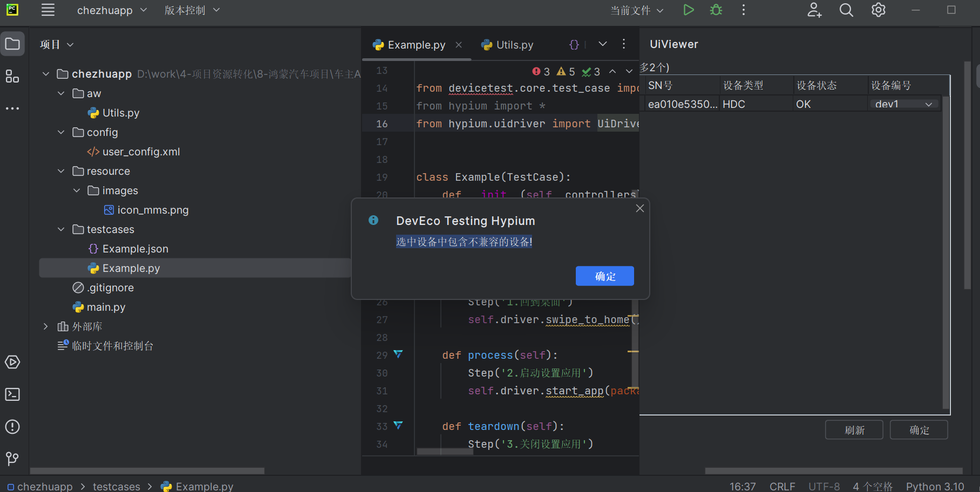Screen dimensions: 980x492
Task: Close the Example.py editor tab
Action: click(459, 45)
